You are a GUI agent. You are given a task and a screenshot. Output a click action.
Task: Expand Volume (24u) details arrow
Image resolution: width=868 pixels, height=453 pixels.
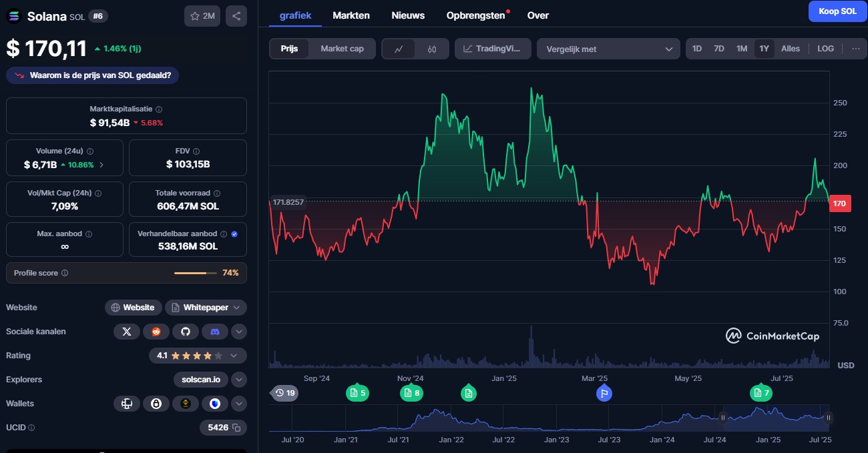point(101,165)
